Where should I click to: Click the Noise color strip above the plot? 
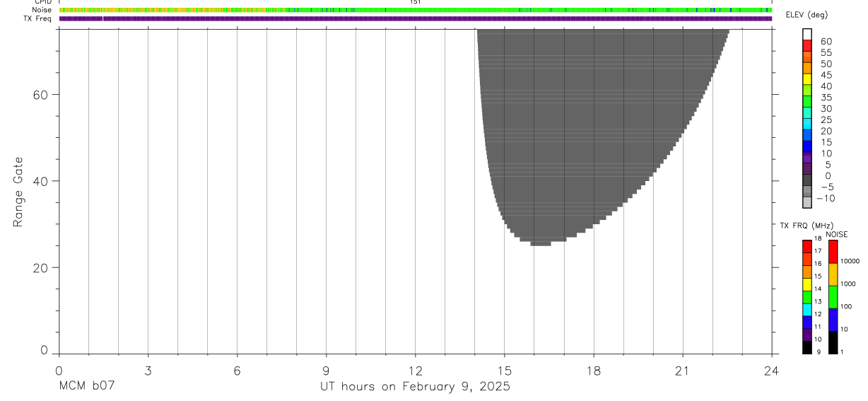pos(415,11)
